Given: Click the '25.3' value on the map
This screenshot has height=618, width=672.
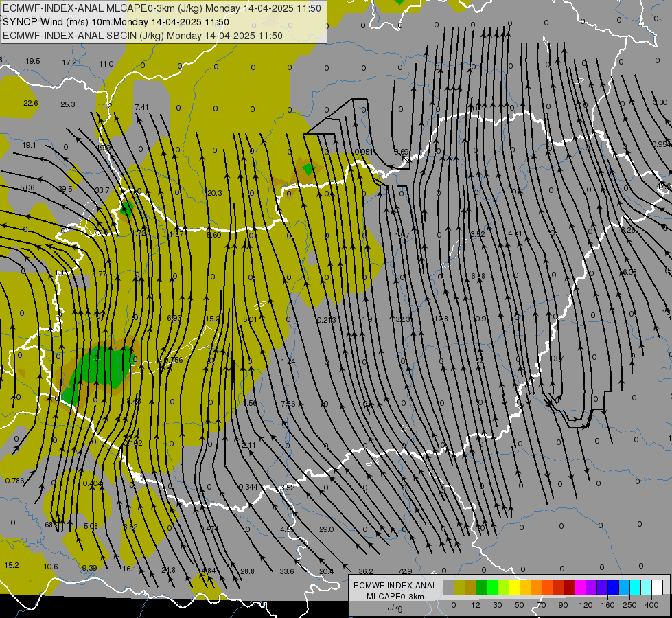Looking at the screenshot, I should point(68,104).
